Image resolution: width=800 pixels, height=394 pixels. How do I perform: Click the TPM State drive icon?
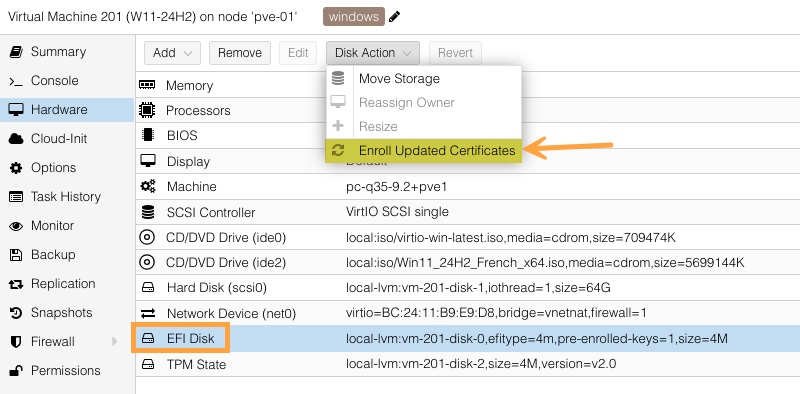(x=147, y=364)
